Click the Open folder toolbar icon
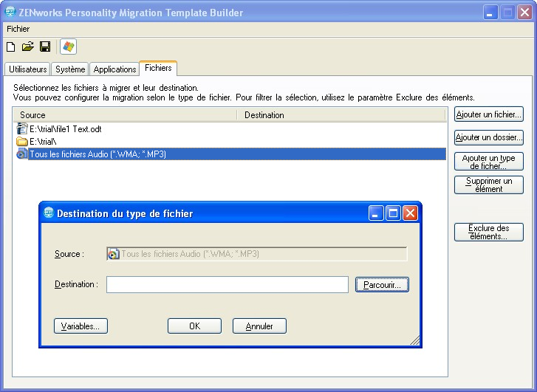The width and height of the screenshot is (537, 392). point(28,47)
